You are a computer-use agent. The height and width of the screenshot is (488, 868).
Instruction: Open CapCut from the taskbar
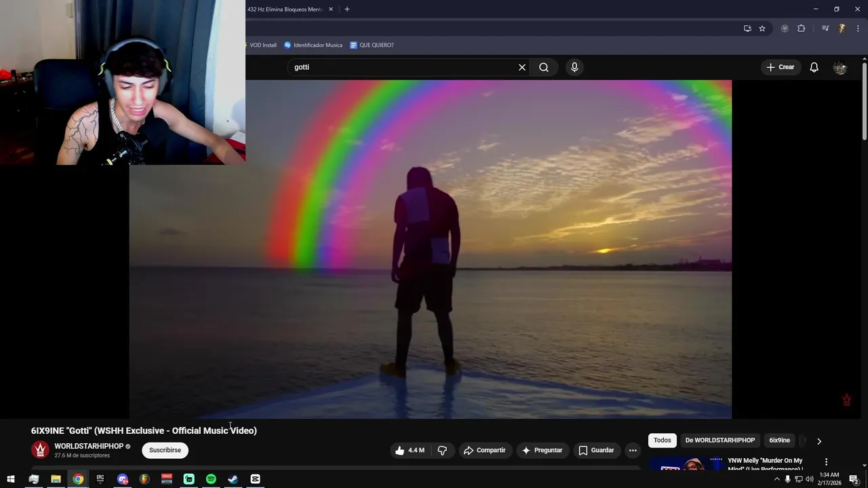(x=255, y=479)
